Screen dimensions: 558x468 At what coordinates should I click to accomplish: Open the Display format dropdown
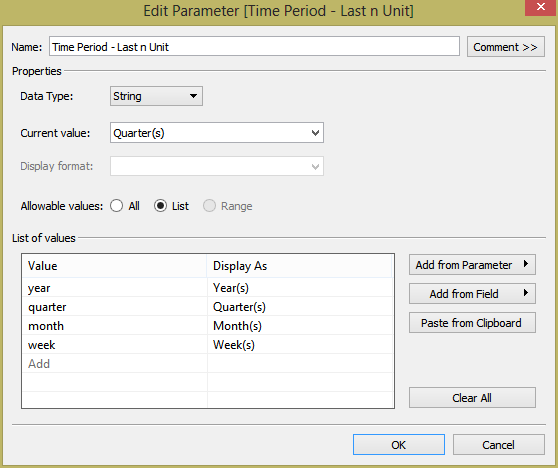(217, 166)
